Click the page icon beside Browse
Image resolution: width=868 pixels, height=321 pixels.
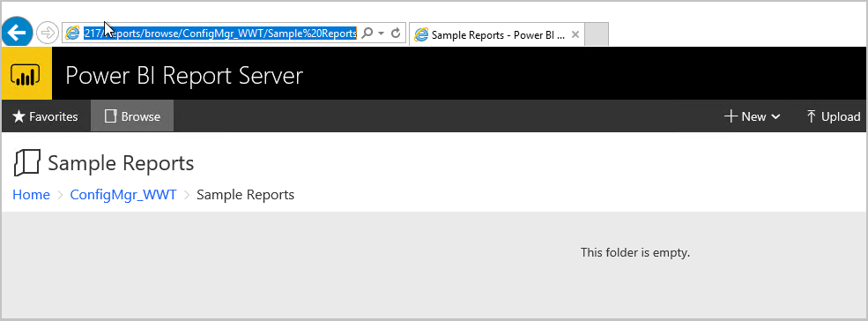click(x=111, y=116)
